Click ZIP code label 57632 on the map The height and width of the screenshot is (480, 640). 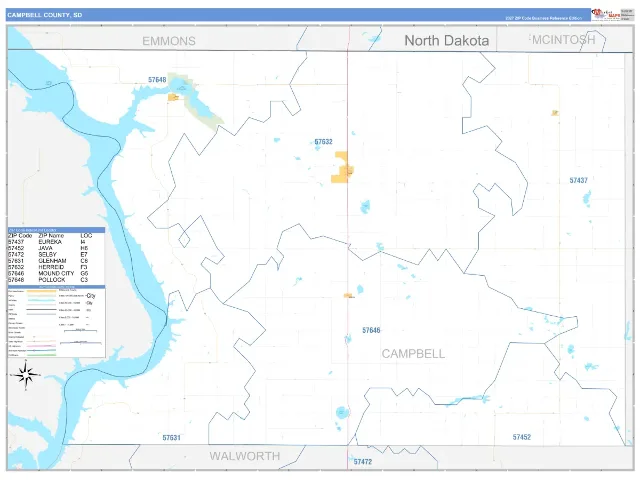point(323,142)
